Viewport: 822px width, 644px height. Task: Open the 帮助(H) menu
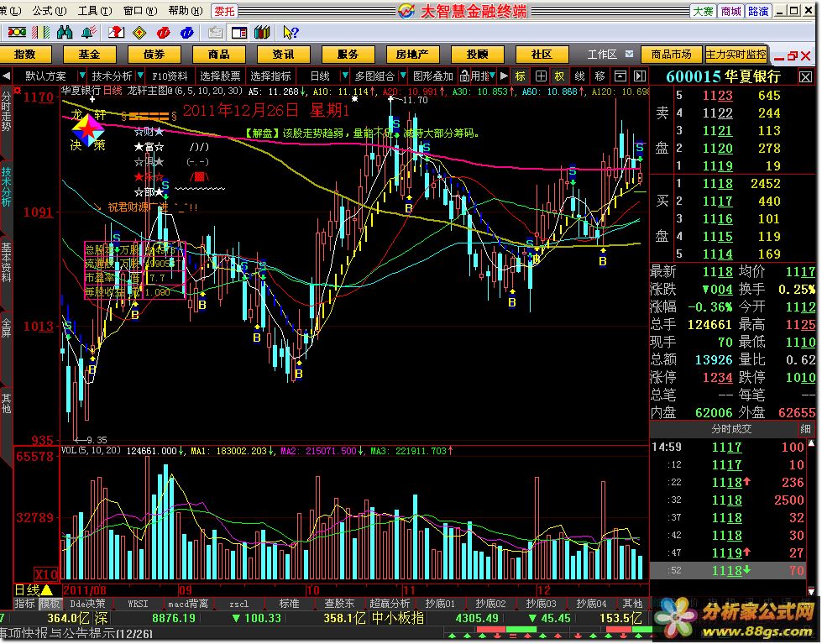click(186, 10)
